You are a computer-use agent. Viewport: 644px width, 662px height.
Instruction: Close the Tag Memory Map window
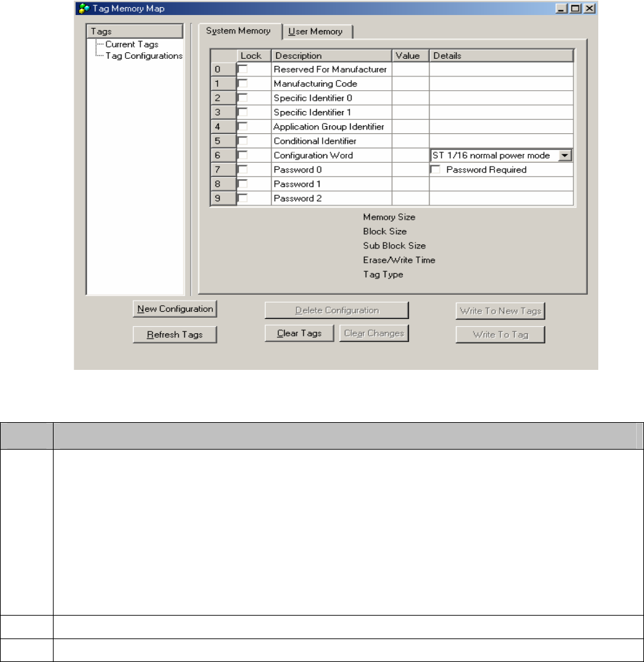point(589,8)
